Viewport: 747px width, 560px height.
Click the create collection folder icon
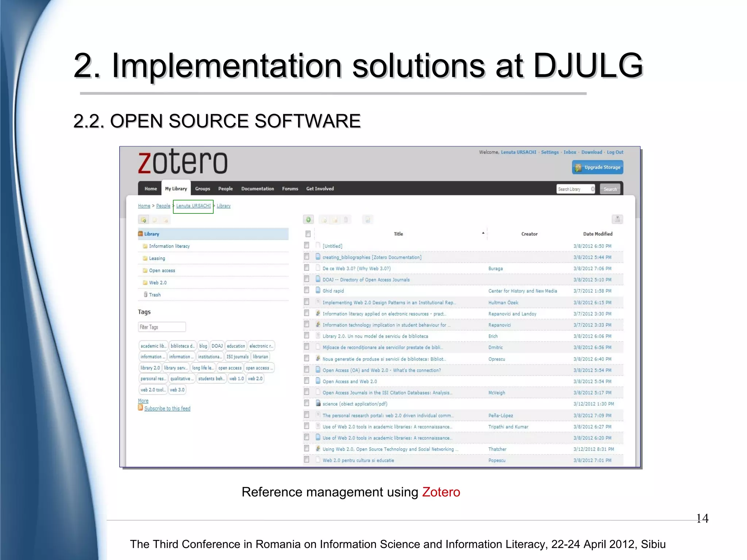coord(144,220)
